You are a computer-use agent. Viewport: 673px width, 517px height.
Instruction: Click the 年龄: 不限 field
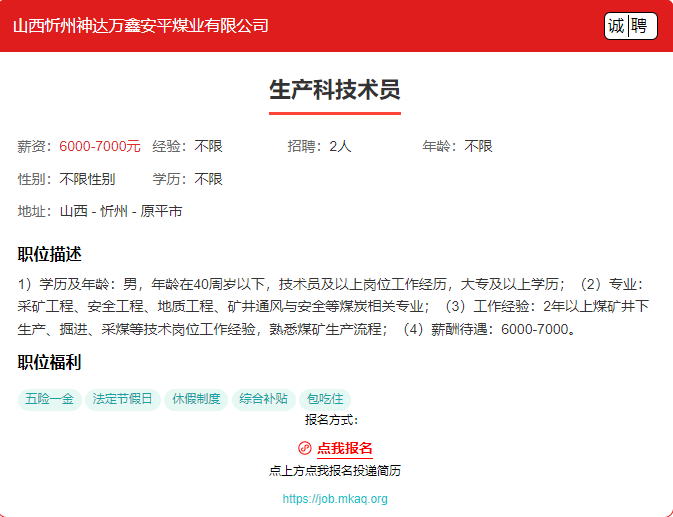pos(457,146)
